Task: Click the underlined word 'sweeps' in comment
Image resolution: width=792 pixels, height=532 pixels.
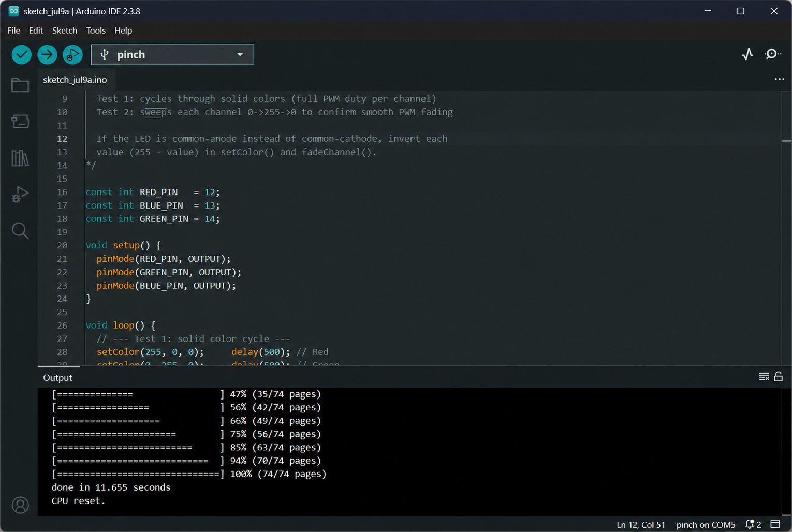Action: [x=156, y=112]
